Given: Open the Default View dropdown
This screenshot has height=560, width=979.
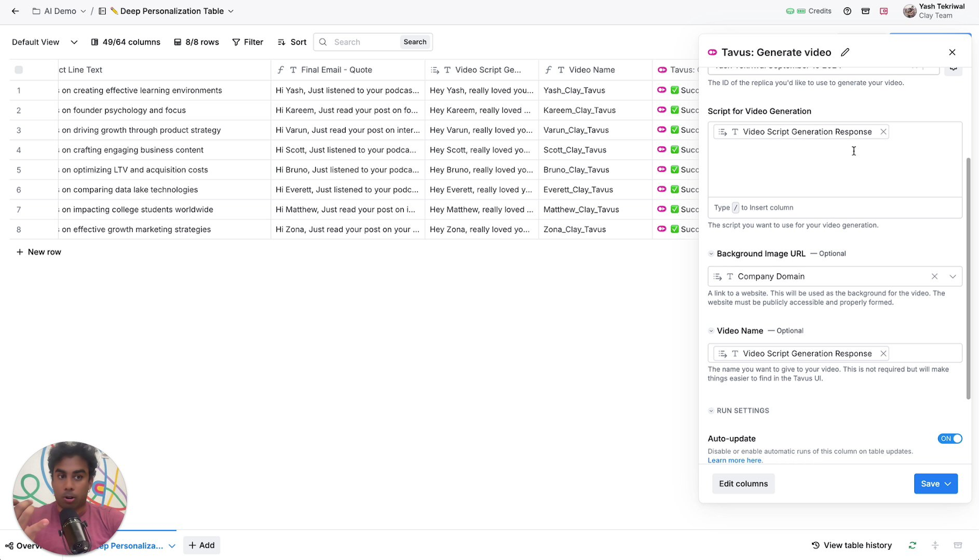Looking at the screenshot, I should pyautogui.click(x=45, y=42).
